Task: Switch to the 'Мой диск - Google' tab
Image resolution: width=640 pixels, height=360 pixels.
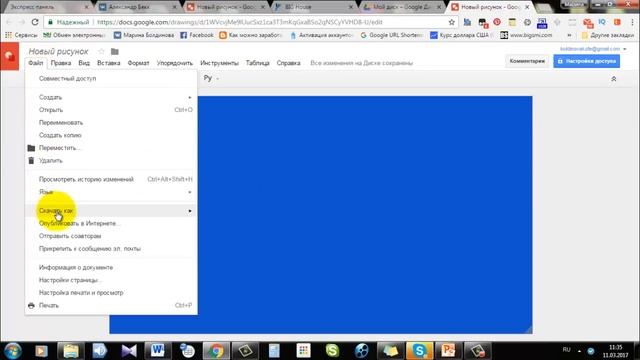Action: tap(402, 7)
